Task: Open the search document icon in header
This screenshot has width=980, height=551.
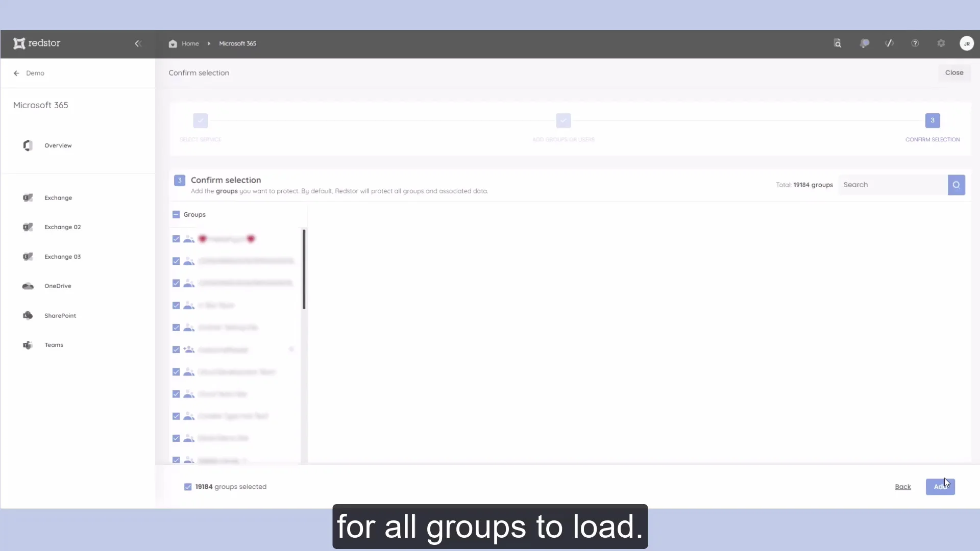Action: pyautogui.click(x=838, y=44)
